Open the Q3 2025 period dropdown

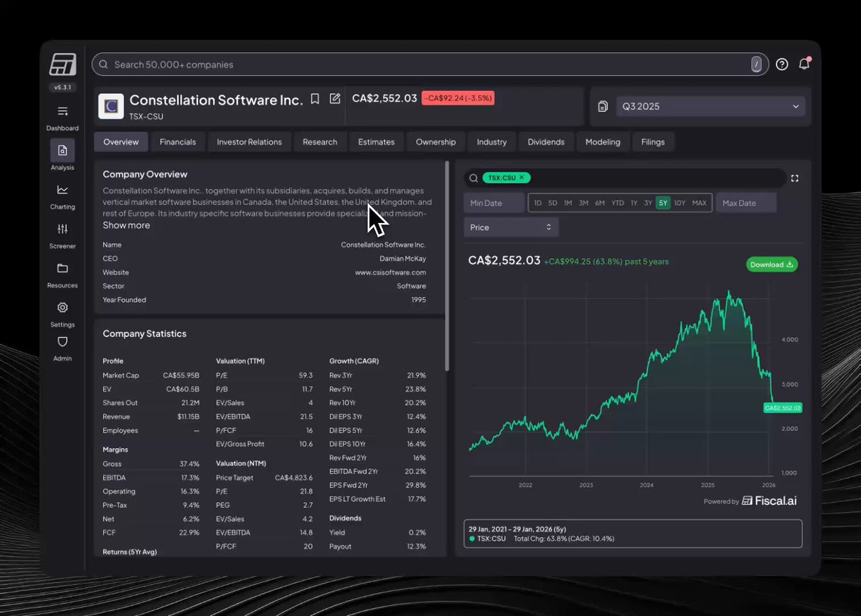tap(710, 106)
